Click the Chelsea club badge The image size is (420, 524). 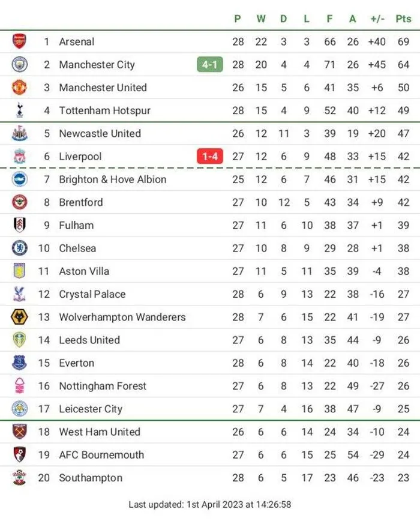(20, 248)
